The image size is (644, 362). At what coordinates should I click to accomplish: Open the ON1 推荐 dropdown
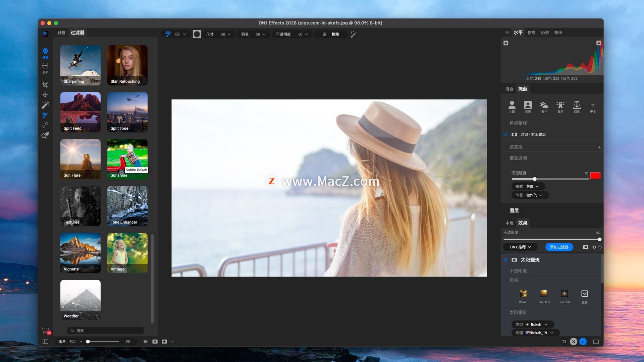[520, 247]
